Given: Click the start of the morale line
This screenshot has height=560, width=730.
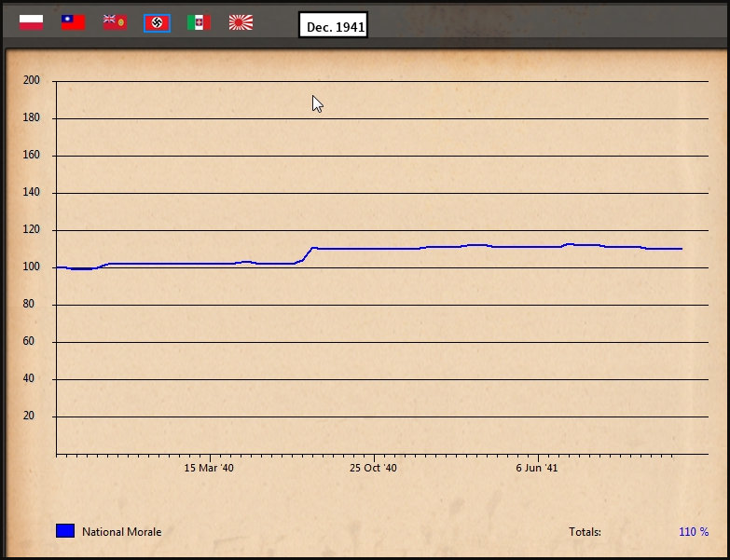Looking at the screenshot, I should [x=58, y=267].
